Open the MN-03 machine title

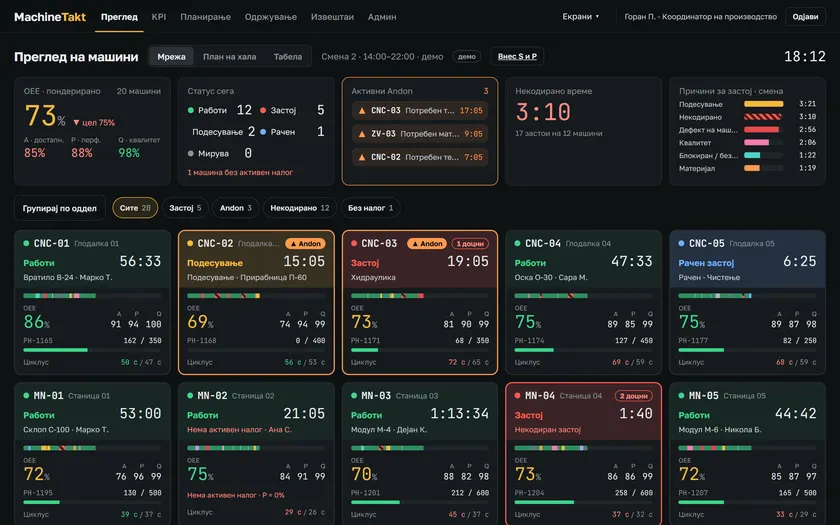[x=376, y=395]
